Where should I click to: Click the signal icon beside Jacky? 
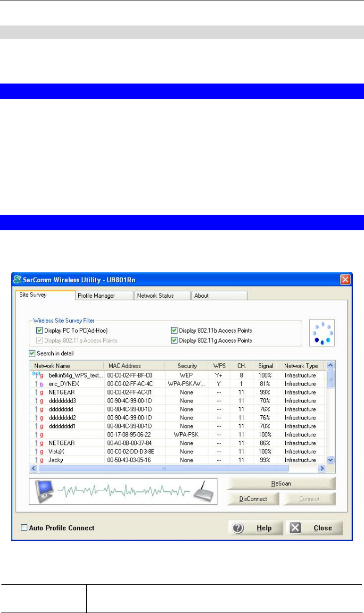pos(36,460)
